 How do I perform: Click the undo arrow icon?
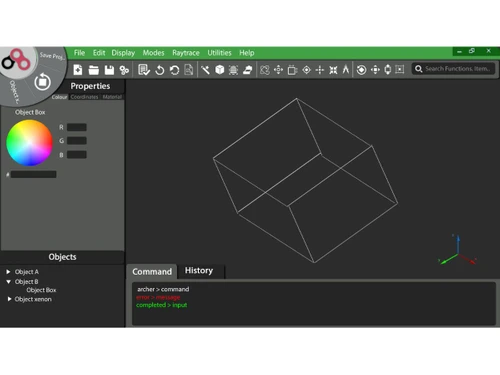click(x=160, y=70)
